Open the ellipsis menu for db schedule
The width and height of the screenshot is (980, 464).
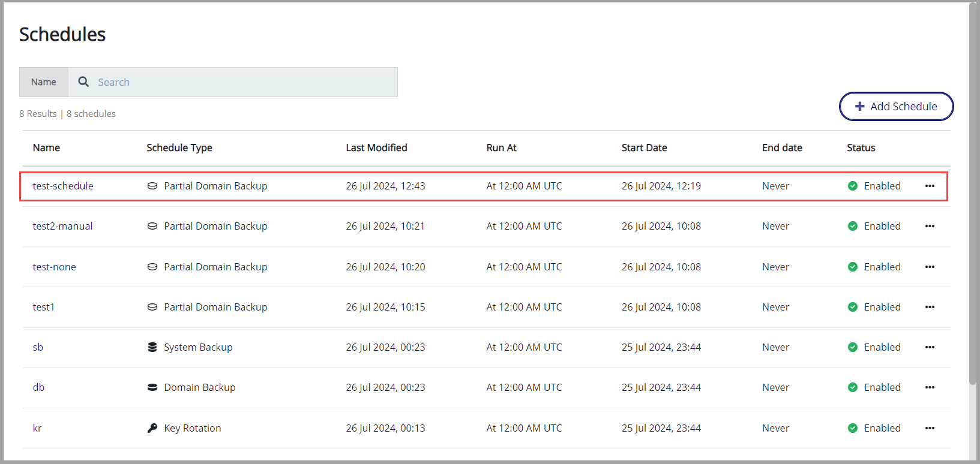pos(930,387)
